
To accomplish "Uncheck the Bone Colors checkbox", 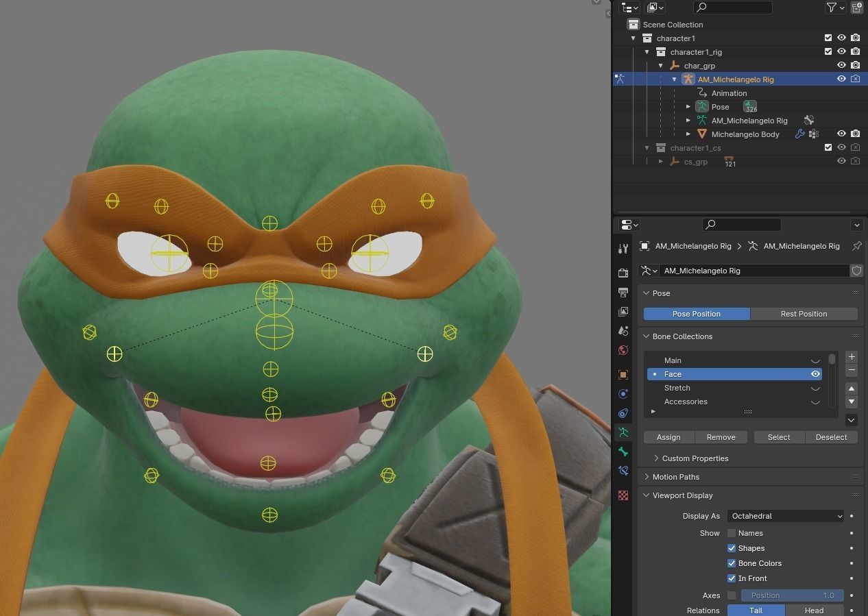I will (732, 563).
